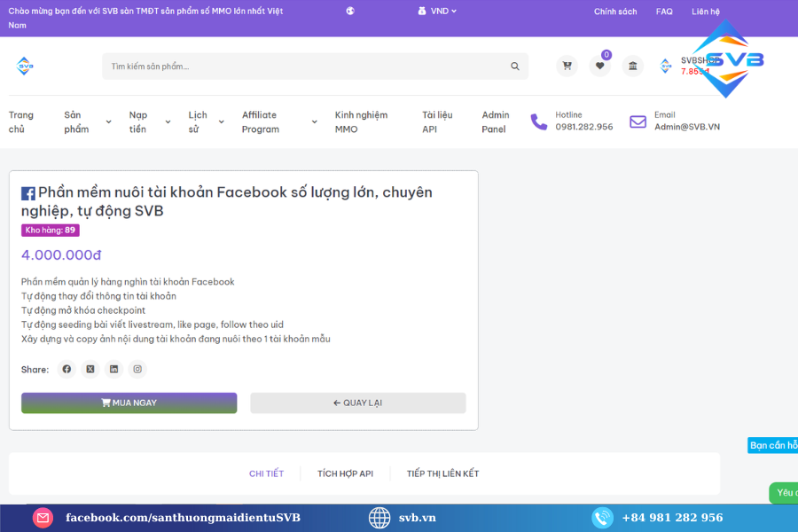The image size is (798, 532).
Task: Click the SVBSHOP account avatar icon
Action: pyautogui.click(x=665, y=66)
